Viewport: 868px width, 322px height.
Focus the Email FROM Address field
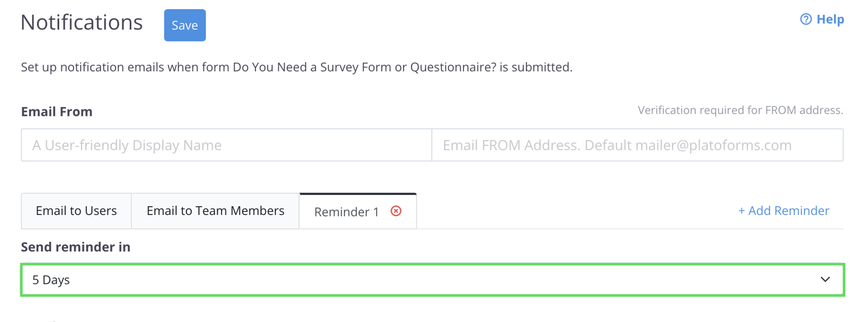pos(637,145)
